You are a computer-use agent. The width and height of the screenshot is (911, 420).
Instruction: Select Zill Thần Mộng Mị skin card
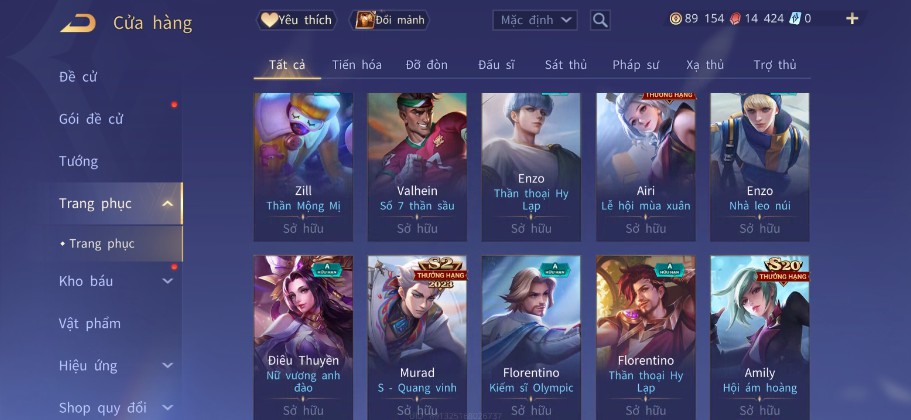coord(303,167)
